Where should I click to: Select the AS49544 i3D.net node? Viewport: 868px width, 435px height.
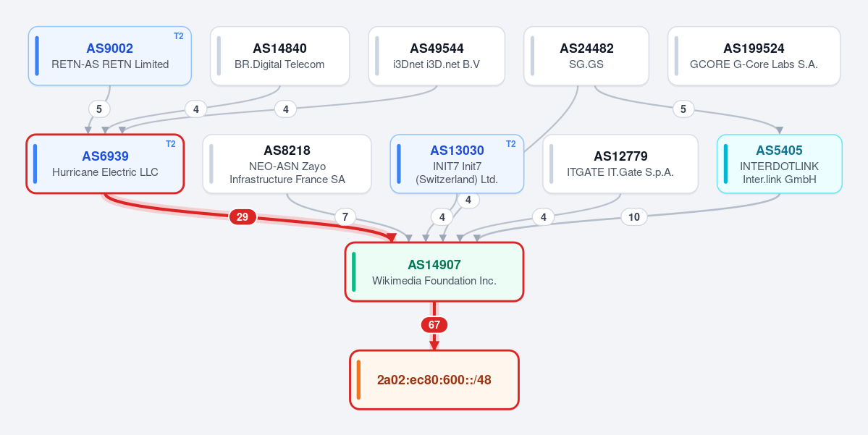[437, 56]
